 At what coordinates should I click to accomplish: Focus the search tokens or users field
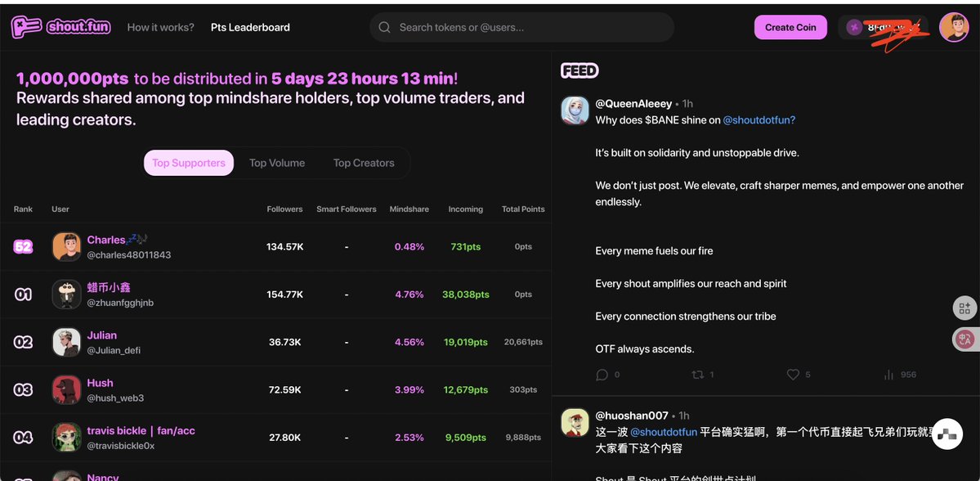pos(521,28)
